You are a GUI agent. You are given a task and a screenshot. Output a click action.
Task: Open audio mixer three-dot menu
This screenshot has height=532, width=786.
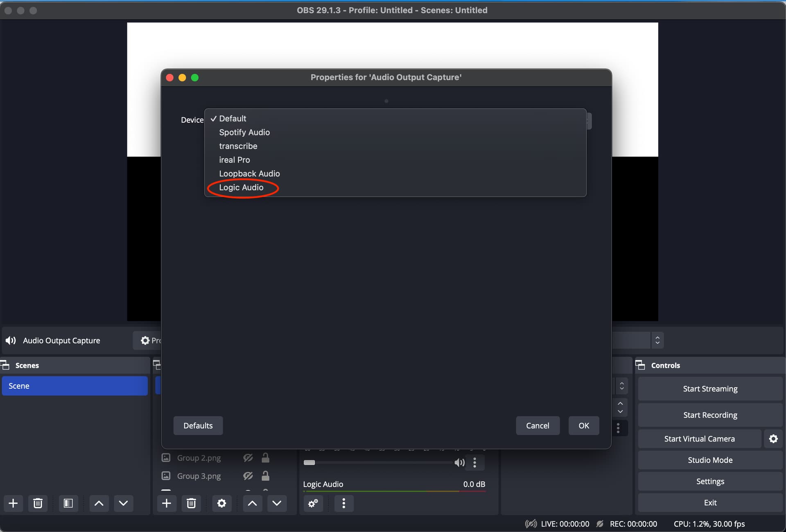click(x=343, y=503)
